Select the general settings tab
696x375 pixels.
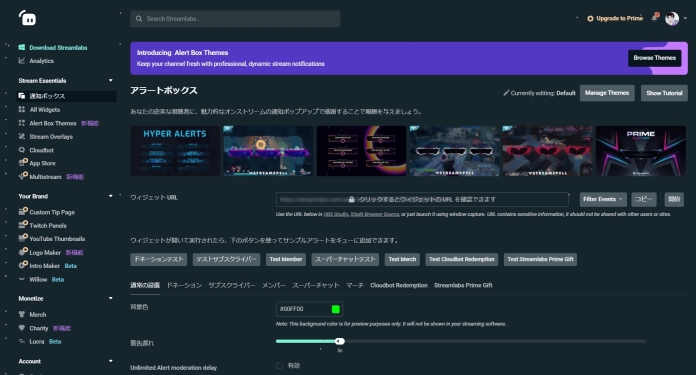[x=145, y=285]
